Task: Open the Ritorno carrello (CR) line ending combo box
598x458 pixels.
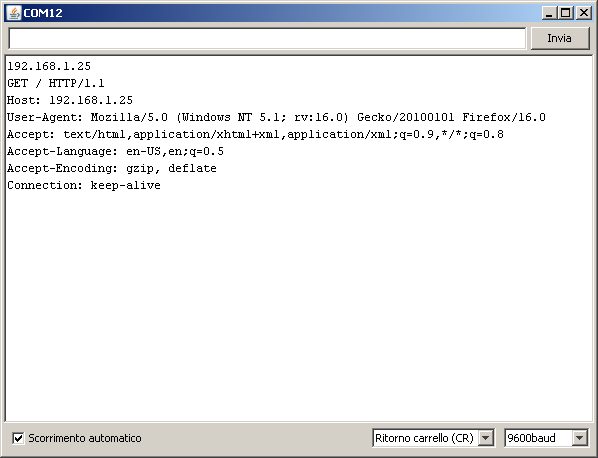Action: tap(433, 438)
